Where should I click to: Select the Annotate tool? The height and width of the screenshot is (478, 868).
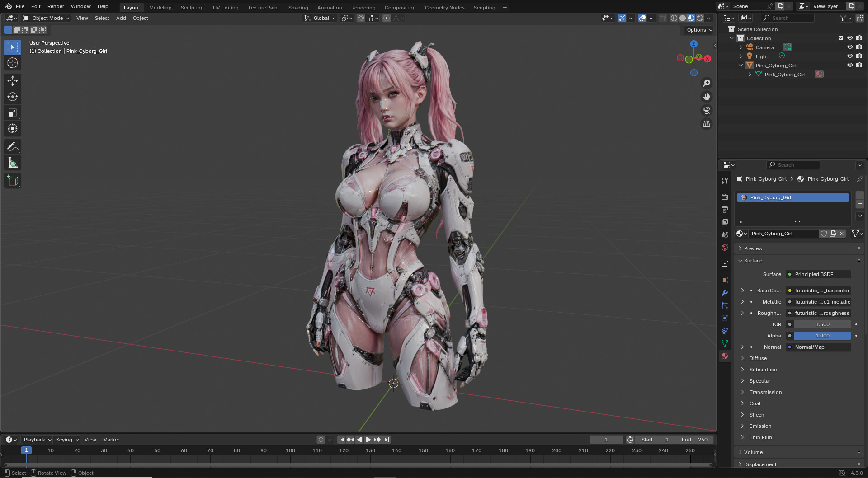[13, 146]
